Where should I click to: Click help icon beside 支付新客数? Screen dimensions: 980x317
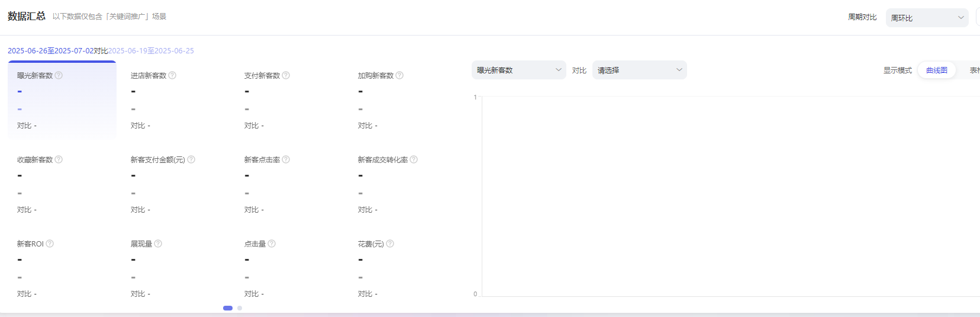tap(286, 75)
